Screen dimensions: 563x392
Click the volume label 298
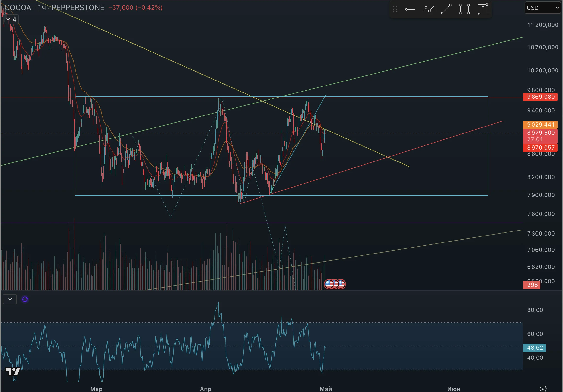click(532, 285)
